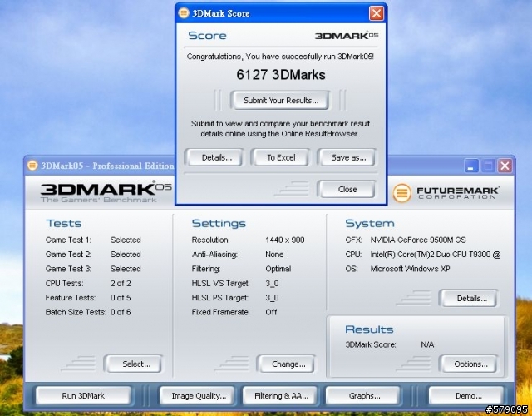This screenshot has height=416, width=532.
Task: Click the Resolution value 1440 x 900
Action: [x=285, y=240]
